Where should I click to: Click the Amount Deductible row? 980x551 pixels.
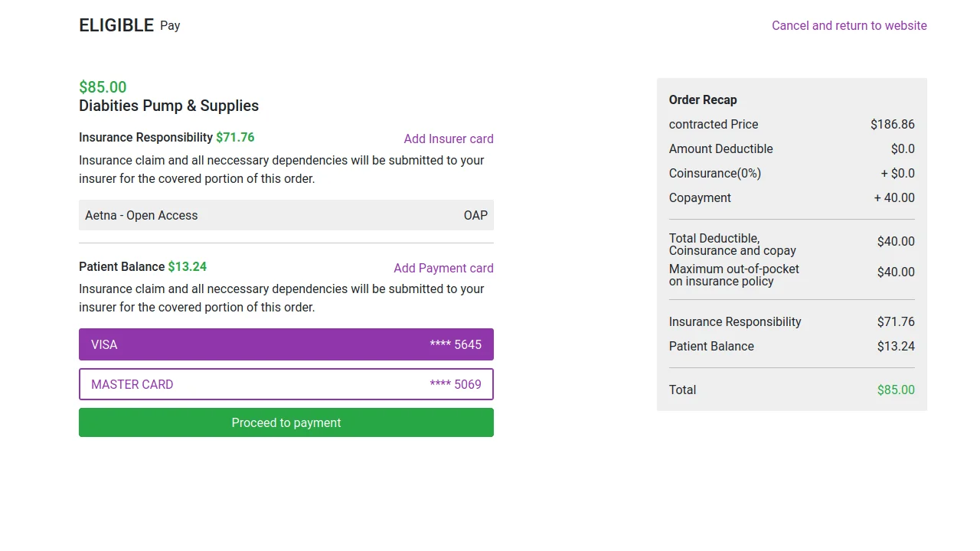pyautogui.click(x=720, y=148)
